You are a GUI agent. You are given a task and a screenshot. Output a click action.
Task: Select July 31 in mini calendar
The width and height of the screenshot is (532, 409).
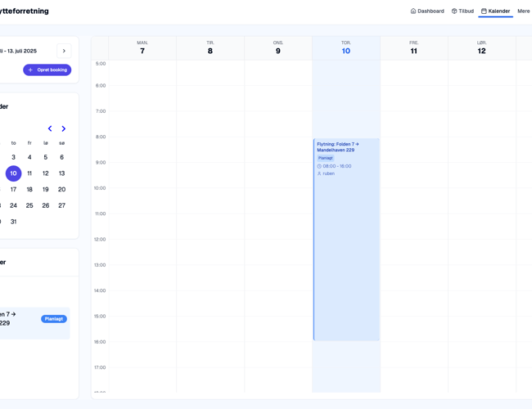tap(13, 222)
